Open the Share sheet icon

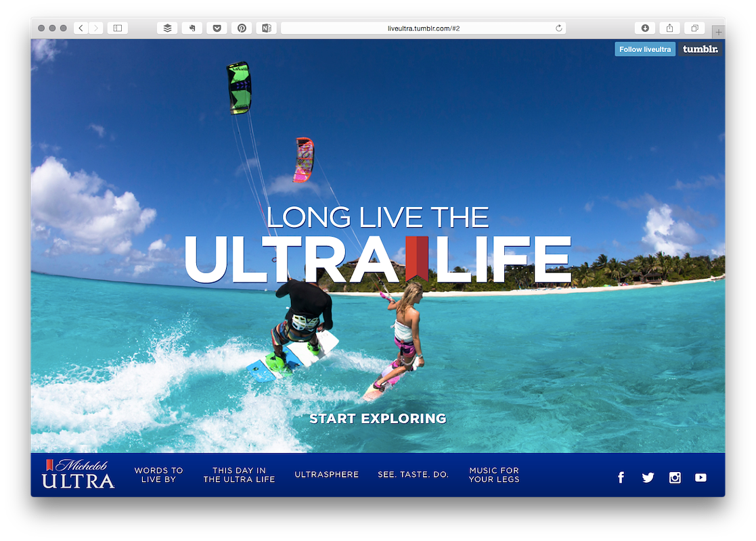(669, 28)
